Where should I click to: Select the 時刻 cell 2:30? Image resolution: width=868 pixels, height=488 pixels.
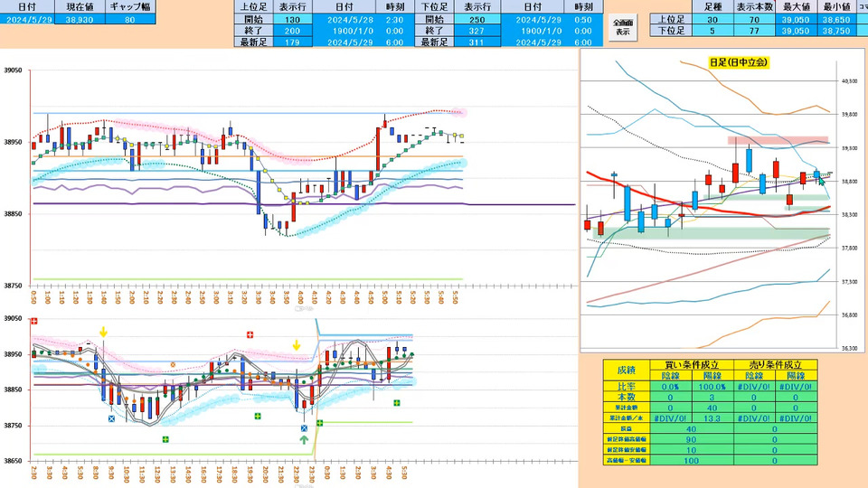coord(395,19)
